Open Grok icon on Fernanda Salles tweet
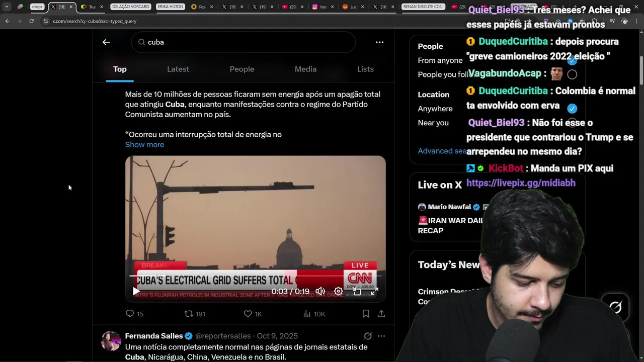644x362 pixels. [368, 336]
